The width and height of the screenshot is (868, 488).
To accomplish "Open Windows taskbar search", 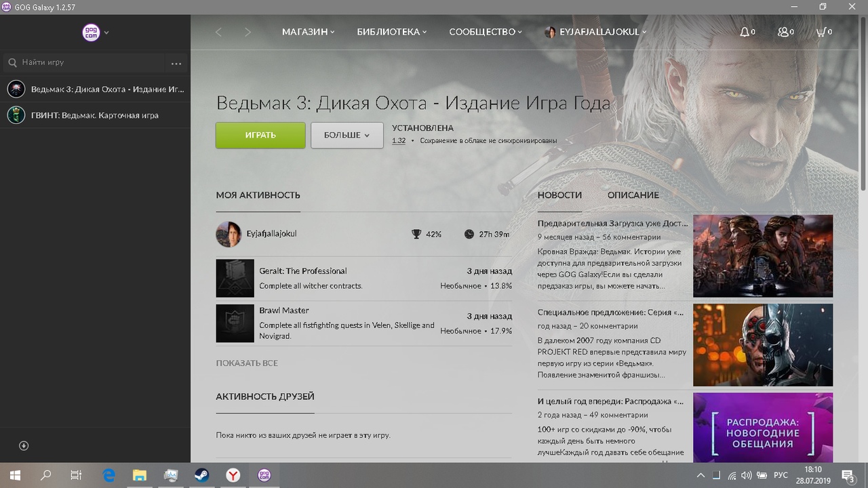I will click(46, 476).
